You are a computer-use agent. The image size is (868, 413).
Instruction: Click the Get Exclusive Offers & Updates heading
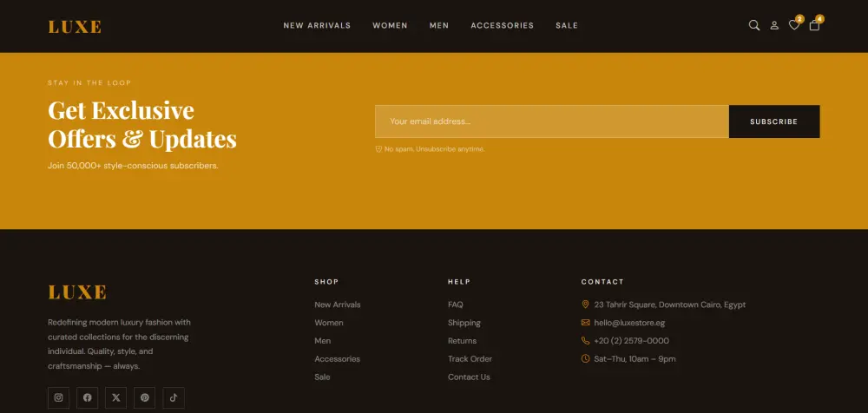142,125
